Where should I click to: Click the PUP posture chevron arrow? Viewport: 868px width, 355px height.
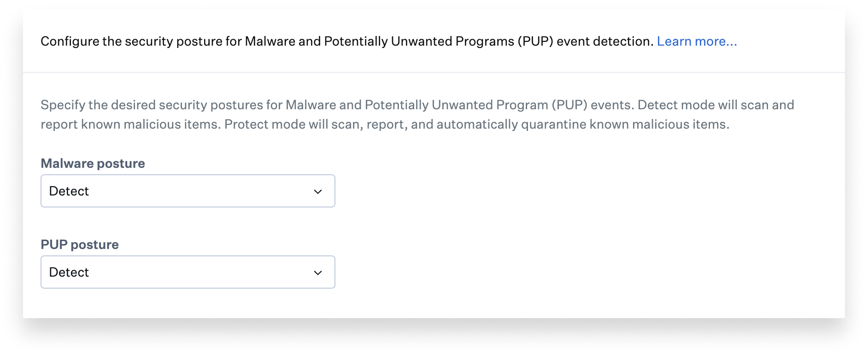tap(318, 272)
